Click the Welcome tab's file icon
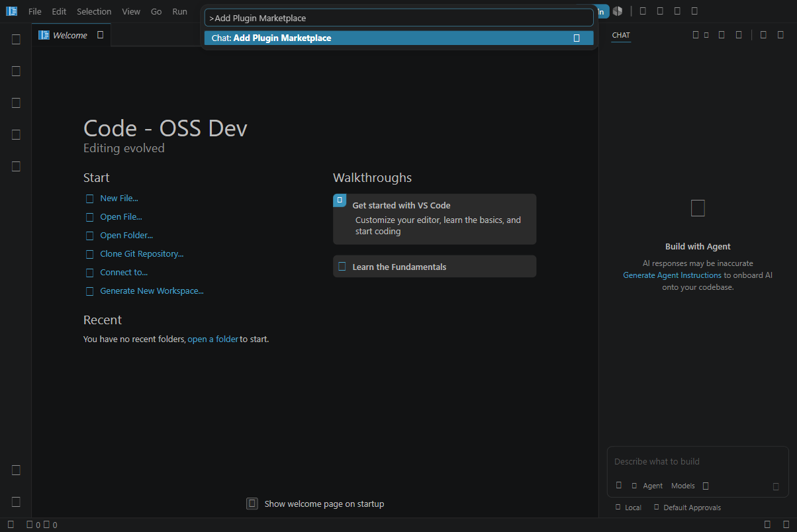797x532 pixels. click(x=44, y=35)
